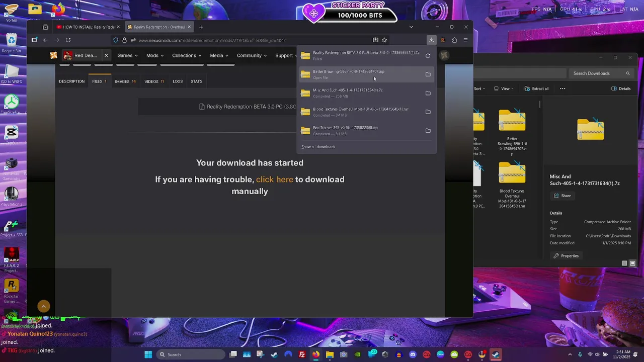The height and width of the screenshot is (362, 644).
Task: Open Rockstar Games Launcher desktop icon
Action: tap(11, 290)
